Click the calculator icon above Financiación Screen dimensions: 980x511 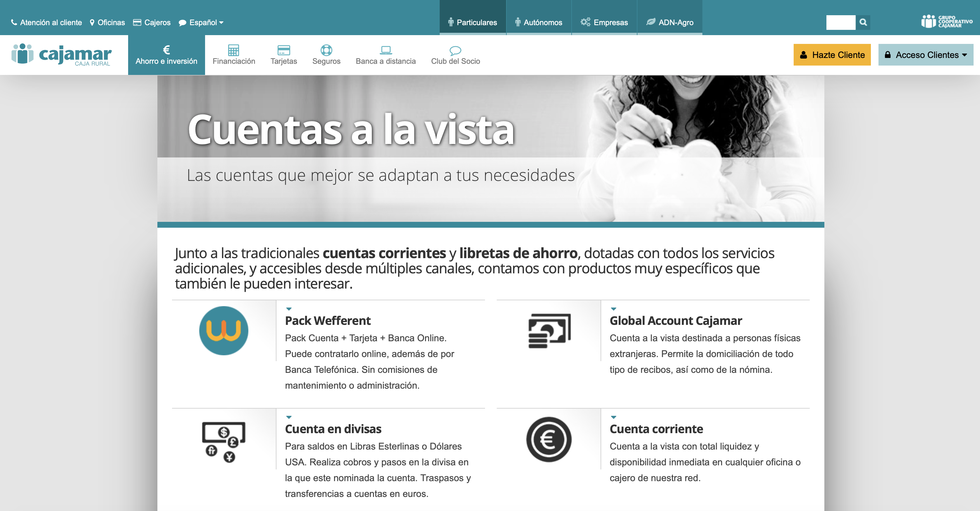[233, 50]
